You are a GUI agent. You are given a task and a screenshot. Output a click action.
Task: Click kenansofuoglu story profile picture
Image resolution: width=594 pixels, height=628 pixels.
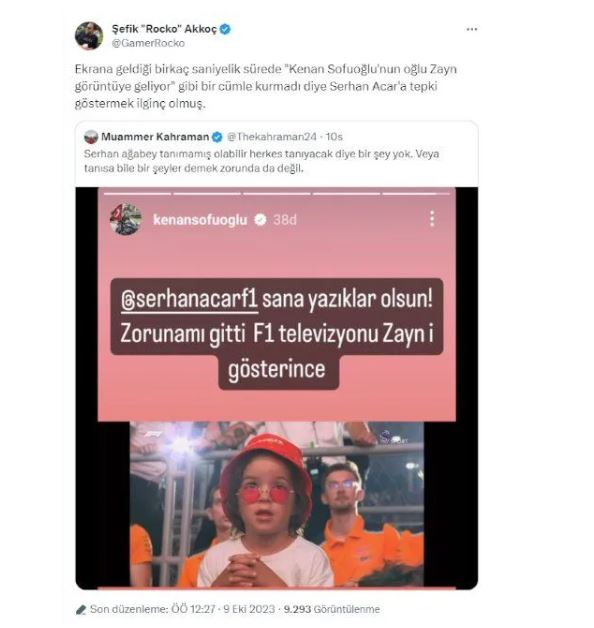point(126,219)
